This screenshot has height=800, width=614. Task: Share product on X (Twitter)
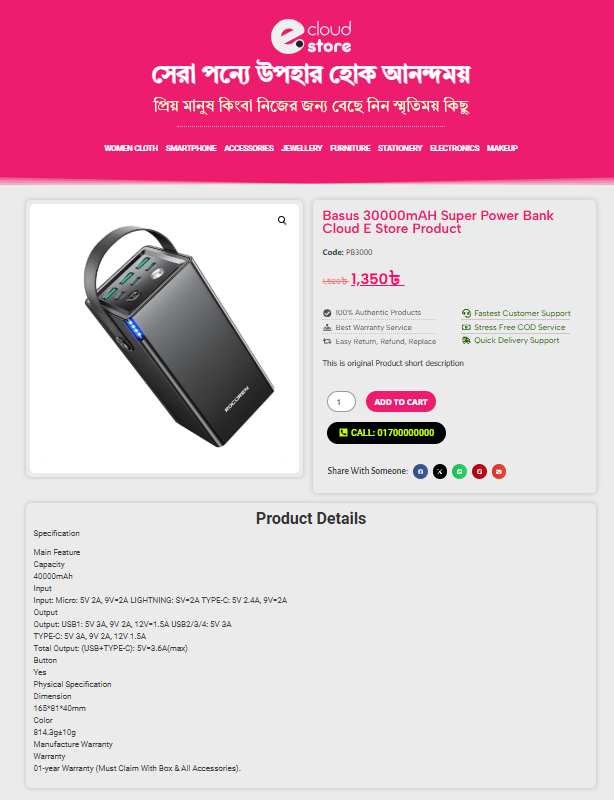click(440, 471)
